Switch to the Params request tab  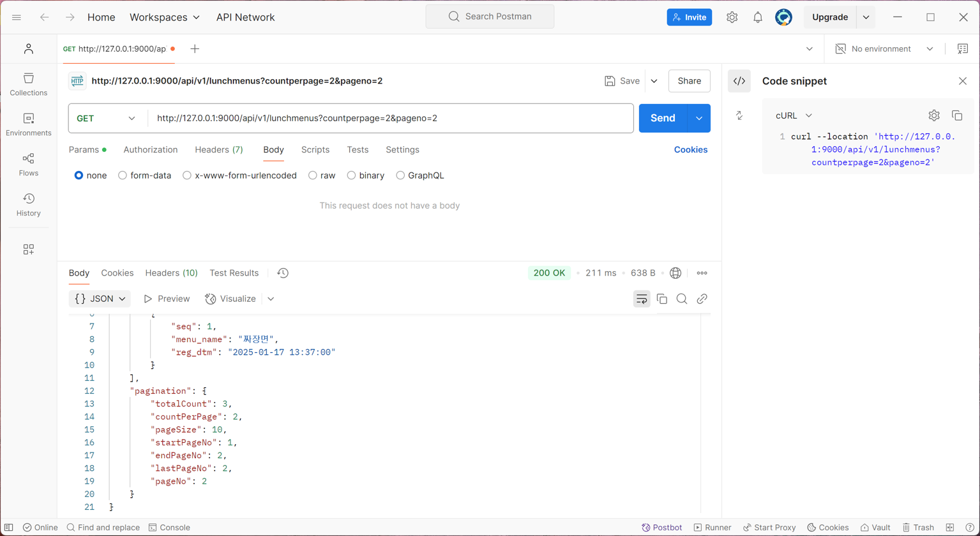pos(87,149)
